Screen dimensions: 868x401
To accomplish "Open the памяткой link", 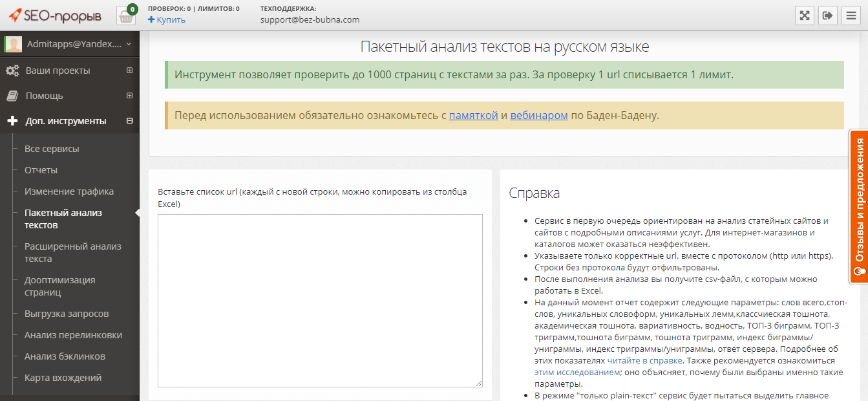I will [472, 116].
